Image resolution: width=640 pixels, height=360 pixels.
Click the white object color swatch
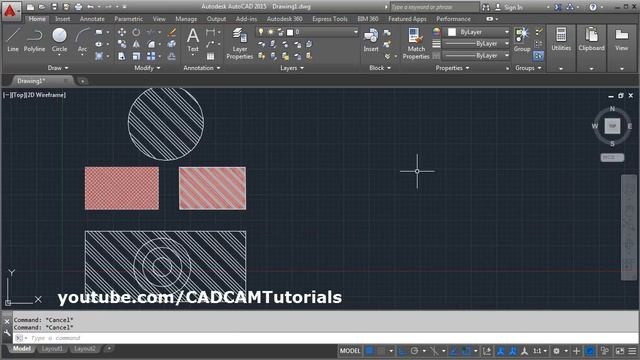[451, 32]
